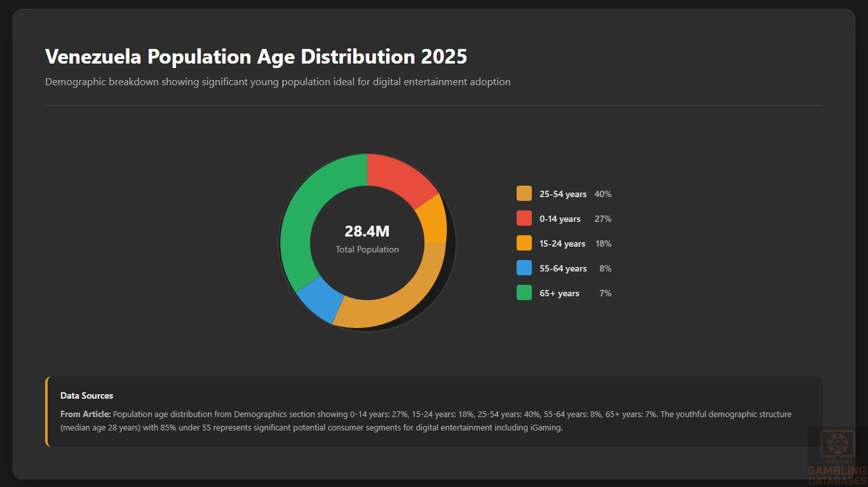The width and height of the screenshot is (868, 487).
Task: Click the Venezuela Population Age Distribution title
Action: pyautogui.click(x=256, y=57)
